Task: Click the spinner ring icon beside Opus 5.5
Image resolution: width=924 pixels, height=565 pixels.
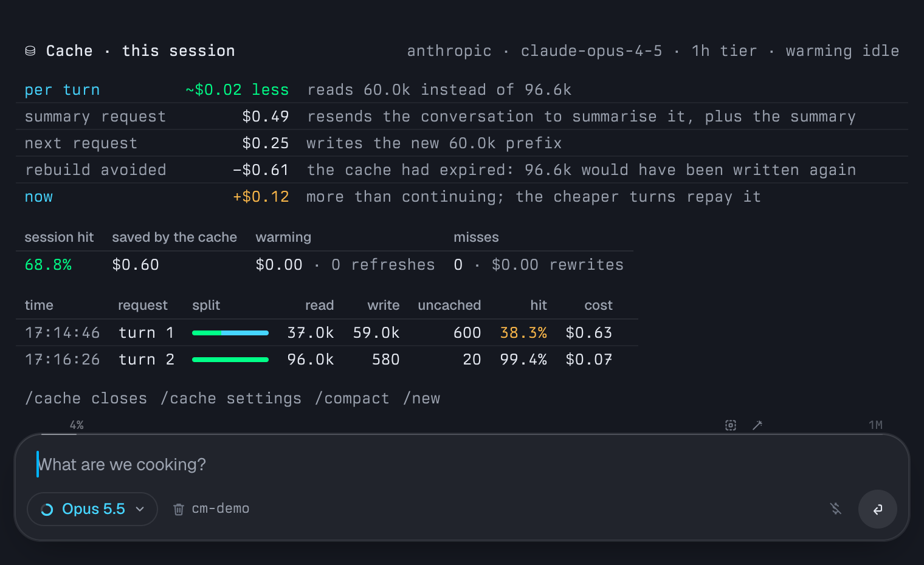Action: 47,510
